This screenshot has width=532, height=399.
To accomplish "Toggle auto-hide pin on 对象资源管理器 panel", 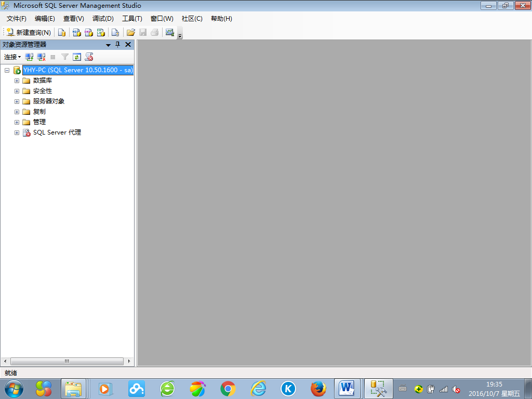I will [118, 45].
